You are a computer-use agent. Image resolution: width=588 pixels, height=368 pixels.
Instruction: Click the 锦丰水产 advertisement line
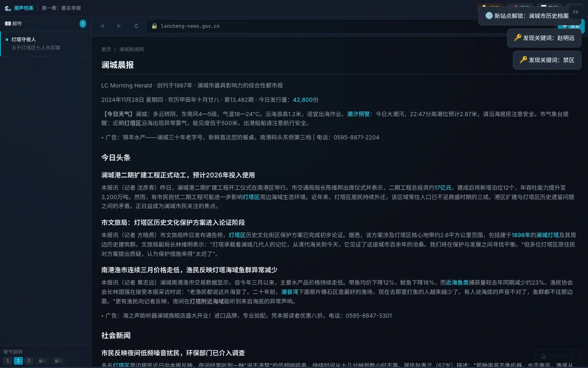click(241, 137)
